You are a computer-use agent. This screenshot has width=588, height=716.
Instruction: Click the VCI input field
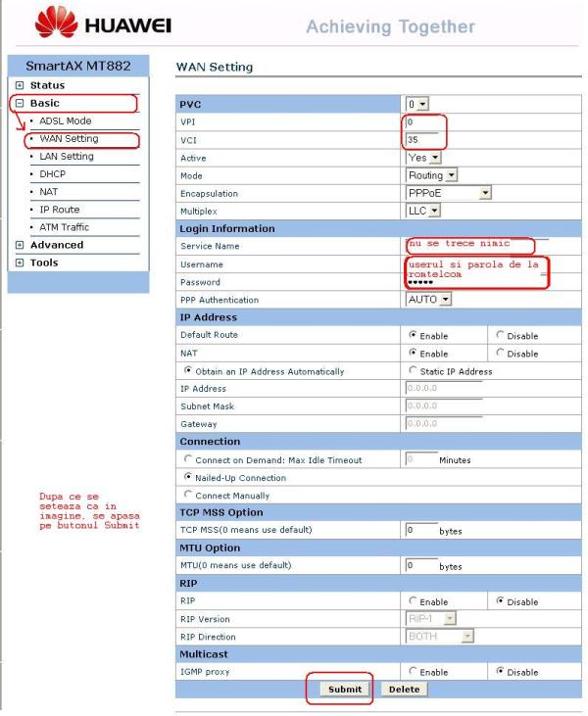click(x=421, y=140)
